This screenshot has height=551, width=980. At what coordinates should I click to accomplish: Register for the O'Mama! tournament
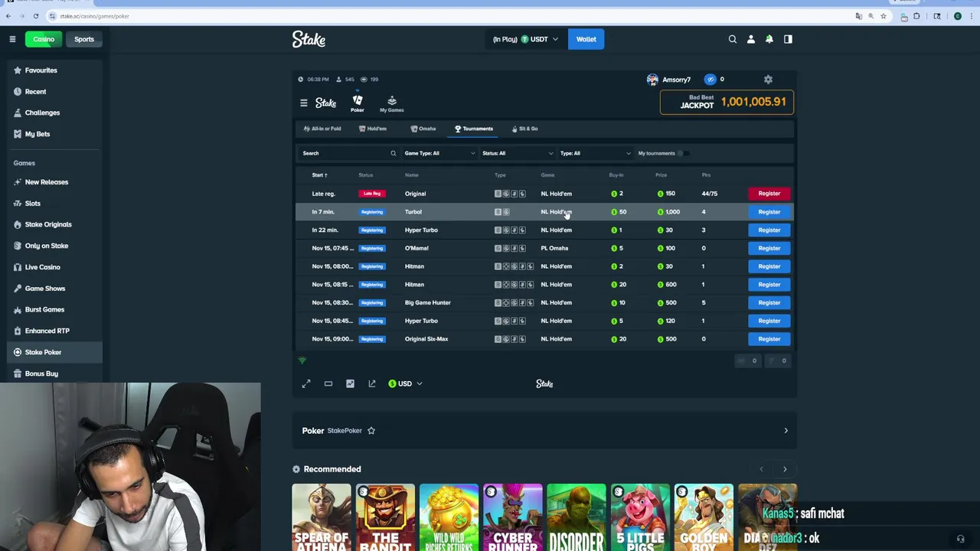coord(769,248)
